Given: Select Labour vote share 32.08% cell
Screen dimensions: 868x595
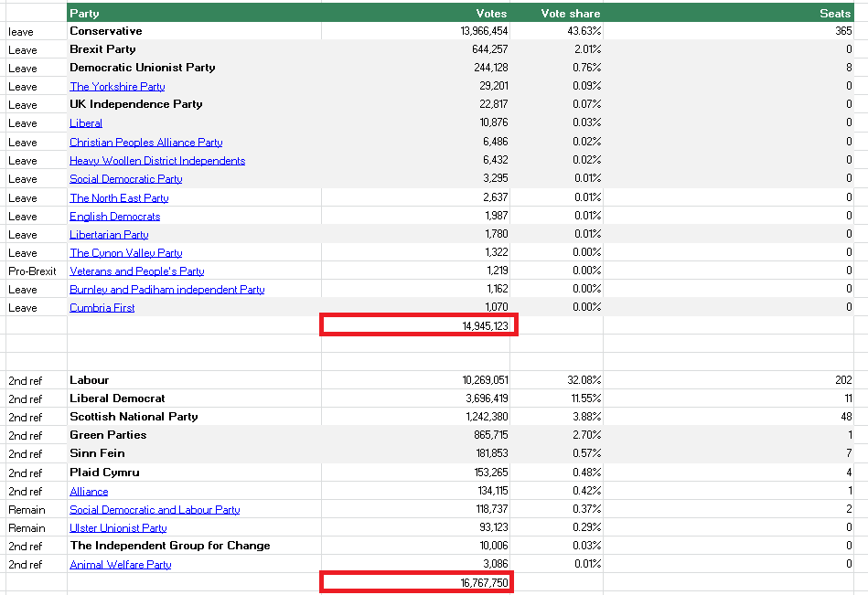Looking at the screenshot, I should (556, 380).
